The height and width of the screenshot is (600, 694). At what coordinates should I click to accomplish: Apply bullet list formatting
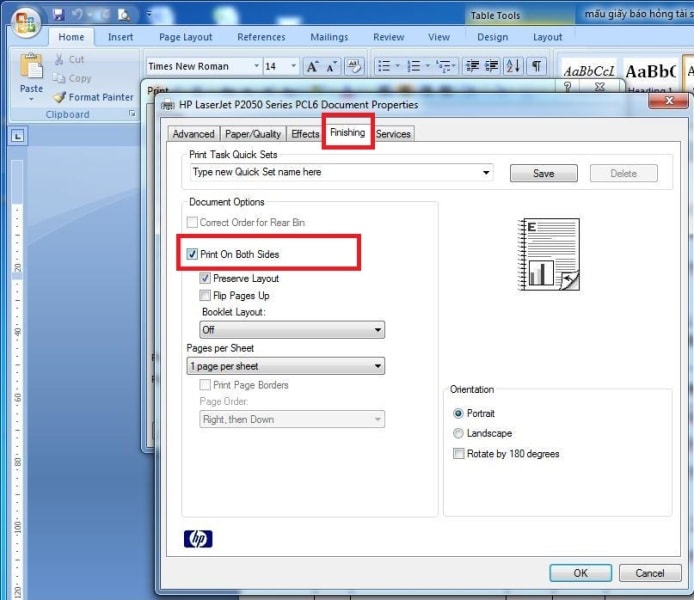(384, 66)
